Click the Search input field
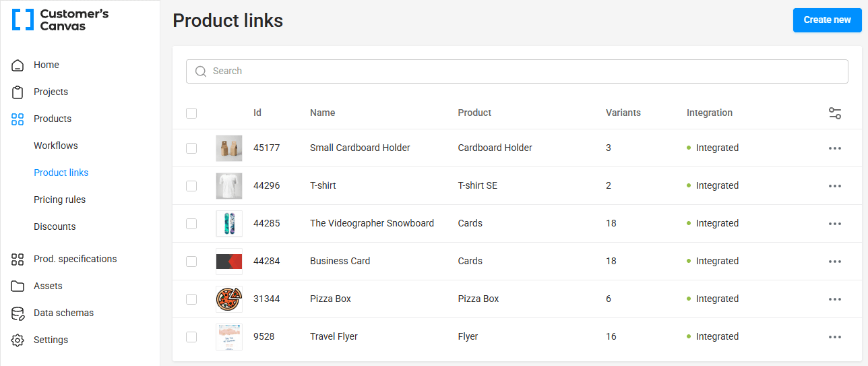Viewport: 868px width, 366px height. 517,71
